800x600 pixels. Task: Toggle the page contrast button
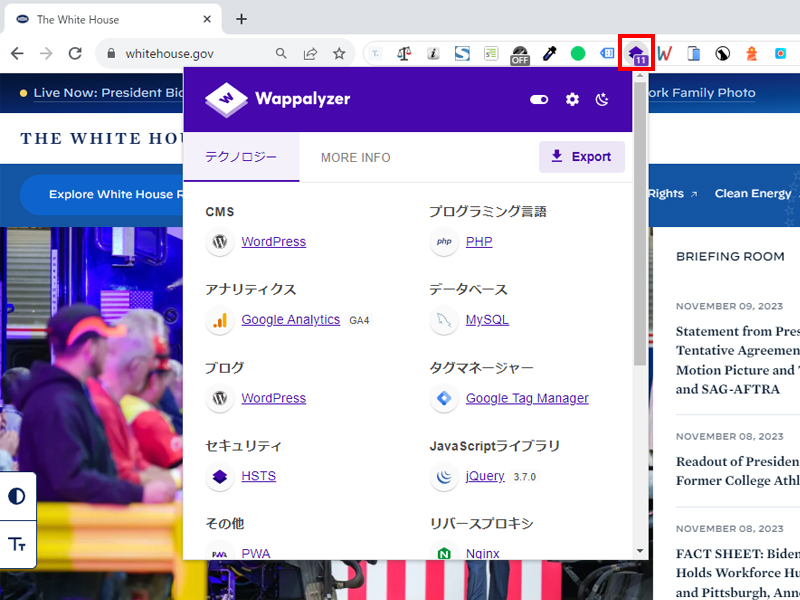[17, 496]
